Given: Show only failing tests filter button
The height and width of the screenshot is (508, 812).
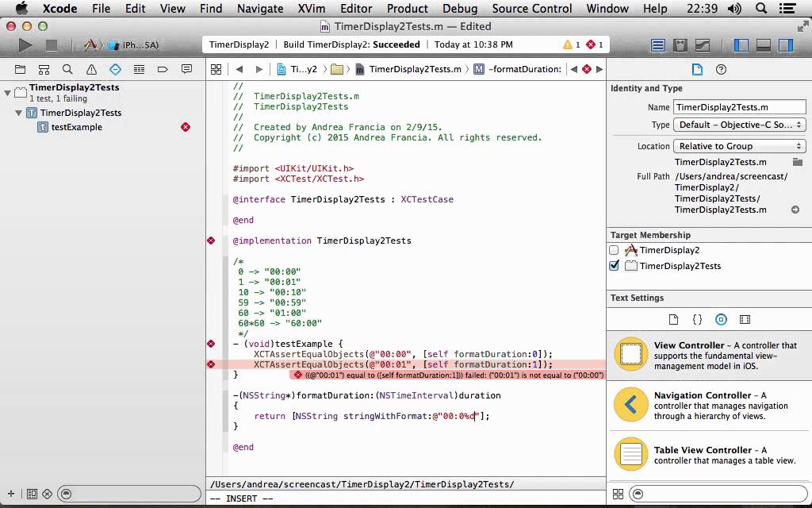Looking at the screenshot, I should click(x=47, y=494).
